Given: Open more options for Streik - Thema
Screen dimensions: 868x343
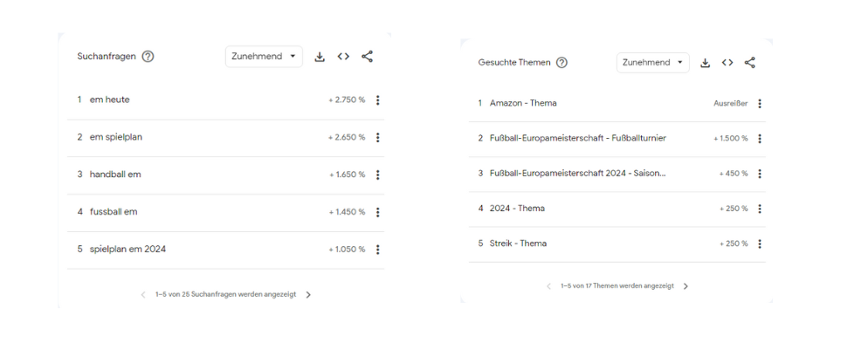Looking at the screenshot, I should [x=760, y=244].
